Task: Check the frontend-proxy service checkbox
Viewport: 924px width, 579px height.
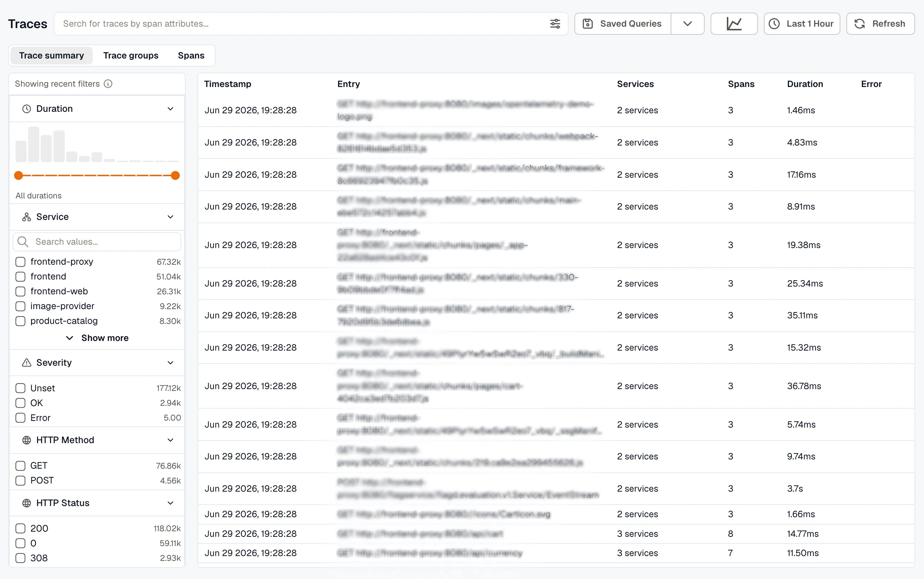Action: tap(20, 261)
